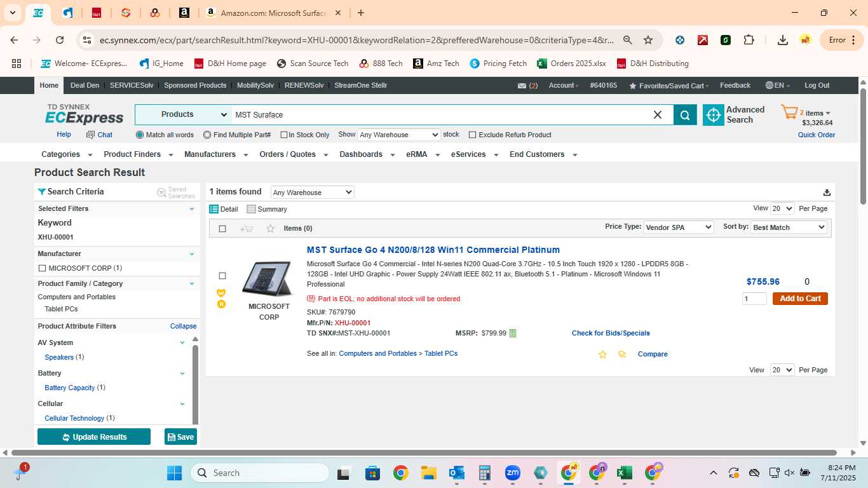Image resolution: width=868 pixels, height=488 pixels.
Task: Click the export download icon in results
Action: pyautogui.click(x=827, y=193)
